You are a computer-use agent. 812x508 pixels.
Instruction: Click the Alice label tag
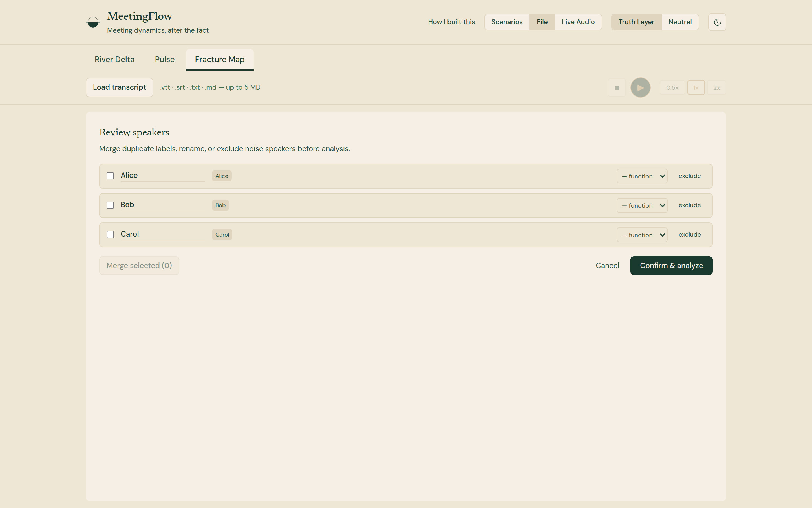pos(222,176)
